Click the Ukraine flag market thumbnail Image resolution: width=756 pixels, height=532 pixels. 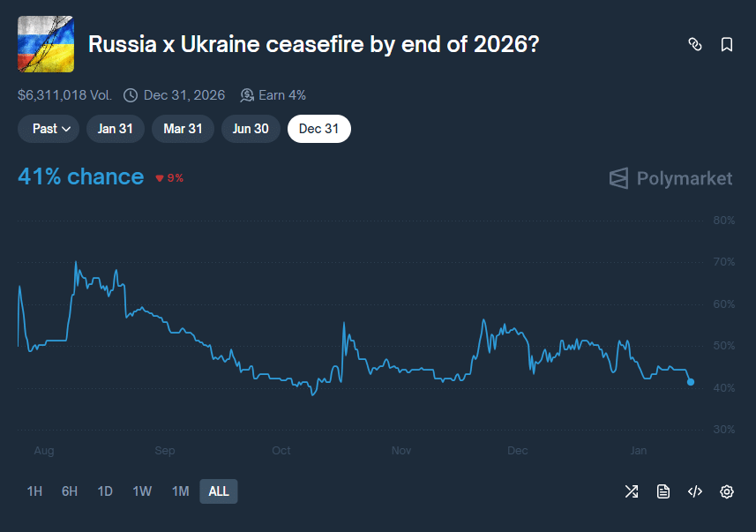click(x=46, y=44)
